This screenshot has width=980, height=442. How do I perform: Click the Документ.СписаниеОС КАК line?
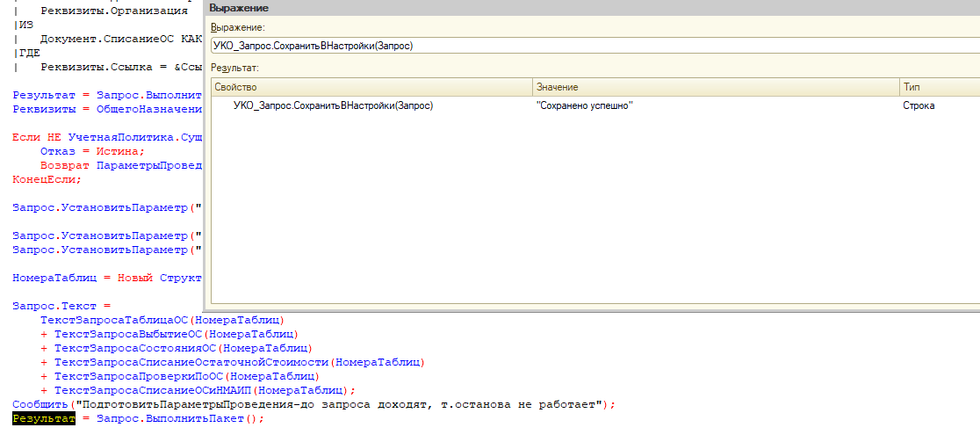(x=122, y=39)
